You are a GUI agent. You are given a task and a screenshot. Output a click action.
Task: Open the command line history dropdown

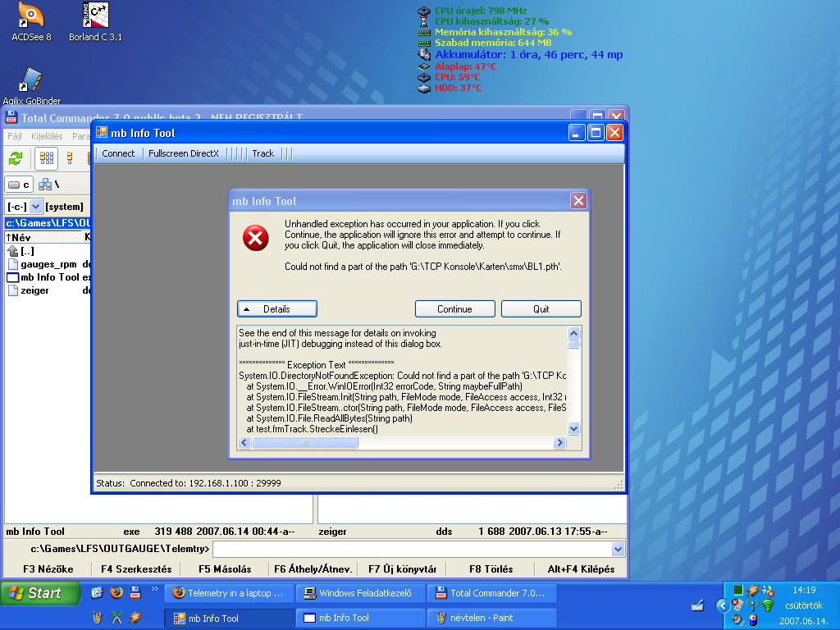tap(618, 549)
